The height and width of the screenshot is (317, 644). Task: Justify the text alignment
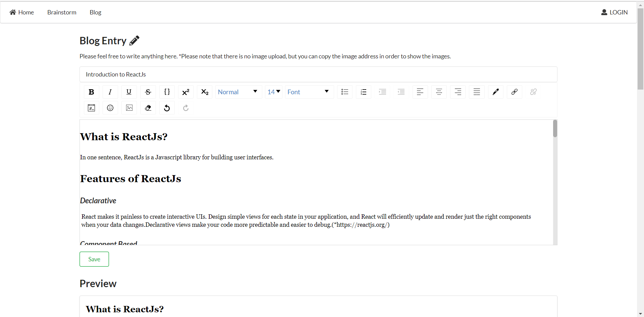[x=477, y=92]
